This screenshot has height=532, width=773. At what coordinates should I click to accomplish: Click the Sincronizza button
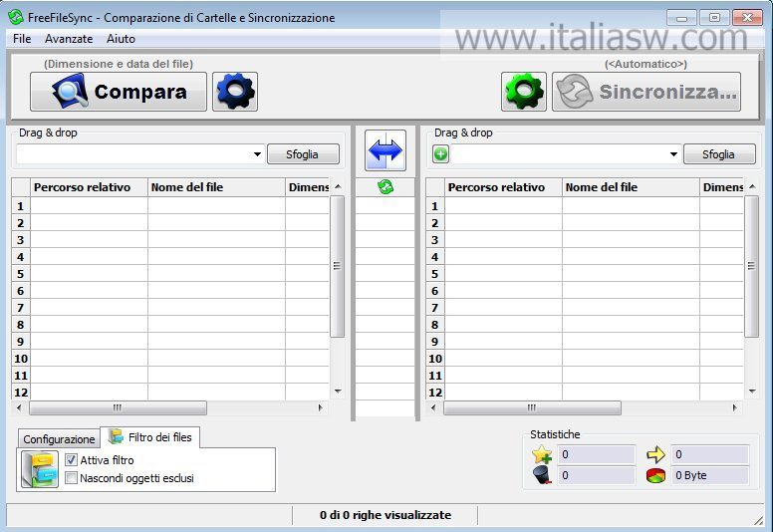click(x=646, y=92)
